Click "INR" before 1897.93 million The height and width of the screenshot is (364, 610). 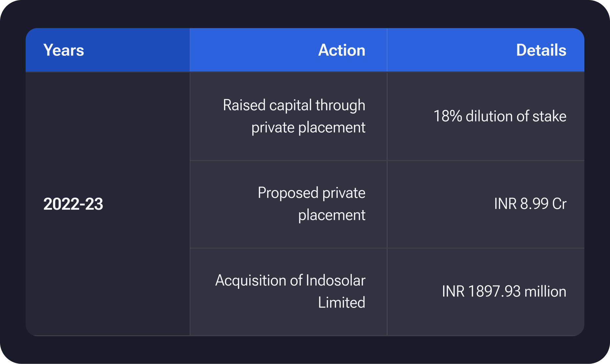pyautogui.click(x=453, y=291)
